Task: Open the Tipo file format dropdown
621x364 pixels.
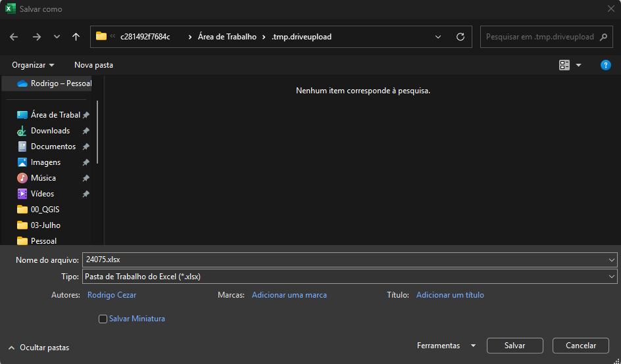Action: [350, 277]
